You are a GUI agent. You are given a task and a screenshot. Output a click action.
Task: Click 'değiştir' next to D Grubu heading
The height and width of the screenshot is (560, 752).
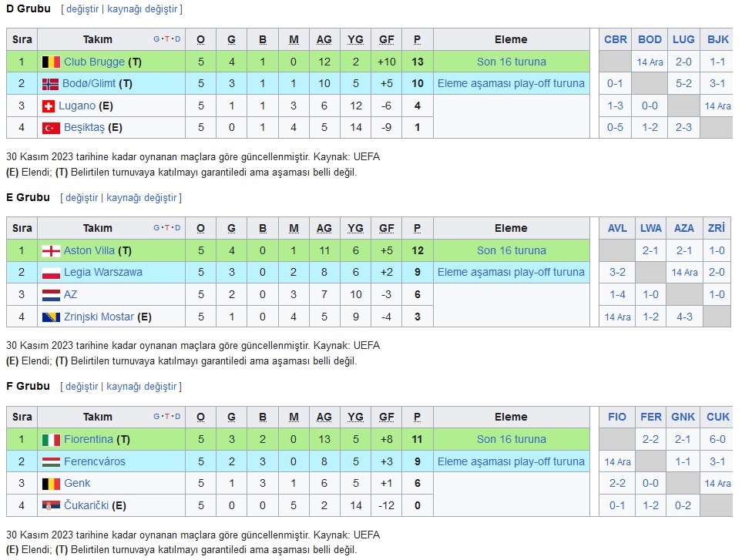(82, 9)
